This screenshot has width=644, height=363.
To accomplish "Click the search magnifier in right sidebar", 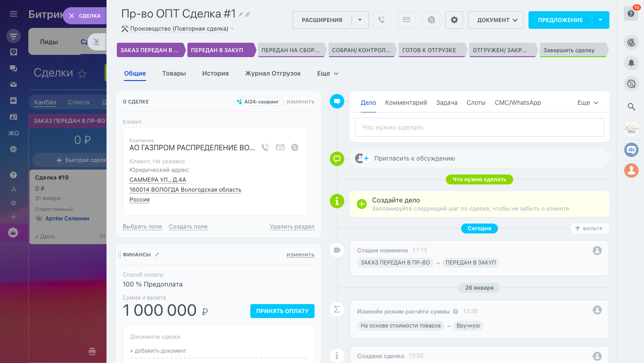I will [631, 107].
